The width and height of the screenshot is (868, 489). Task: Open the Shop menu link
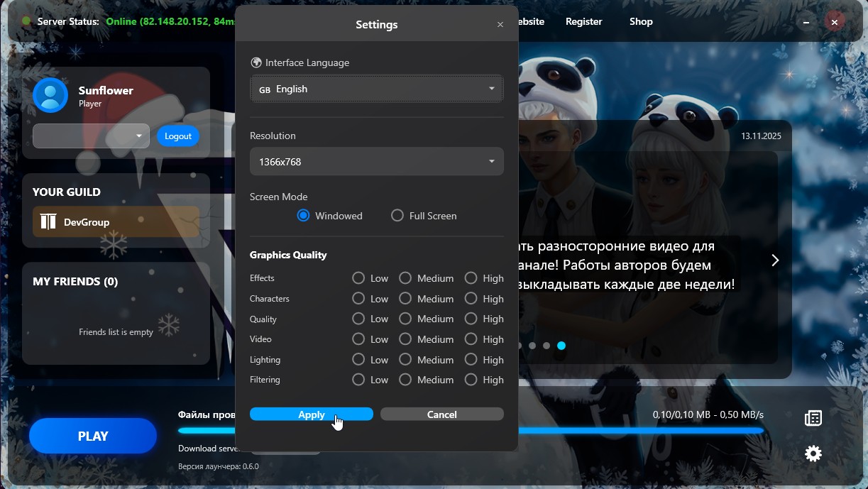[641, 22]
